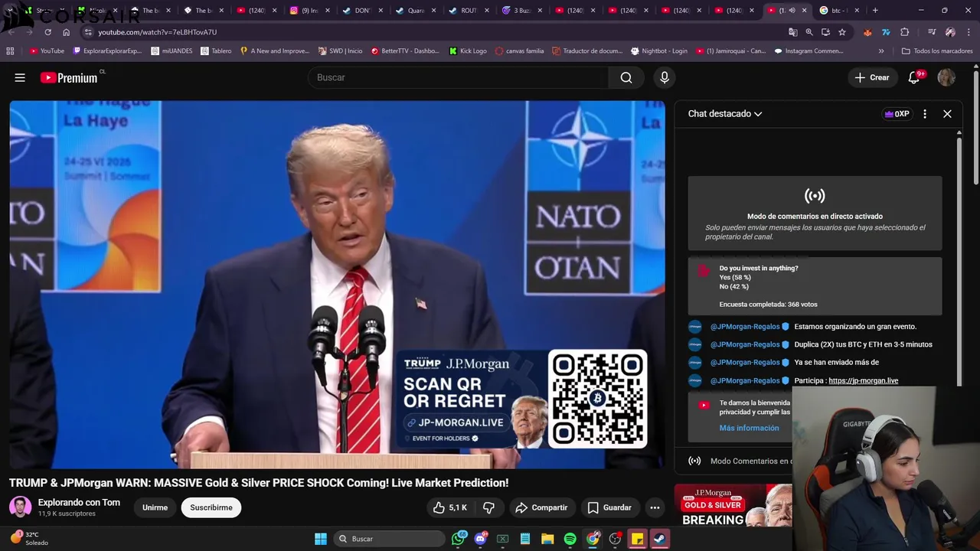
Task: Open the Explorando con Tom channel name
Action: pos(79,502)
